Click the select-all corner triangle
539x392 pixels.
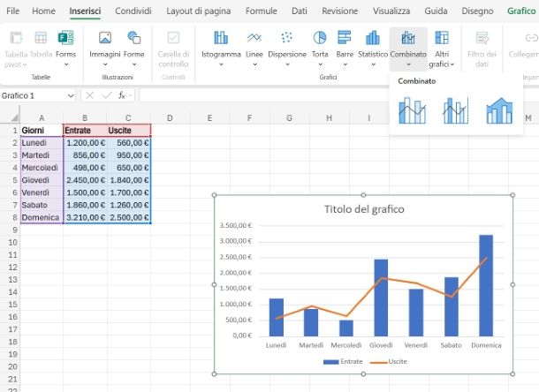tap(14, 118)
